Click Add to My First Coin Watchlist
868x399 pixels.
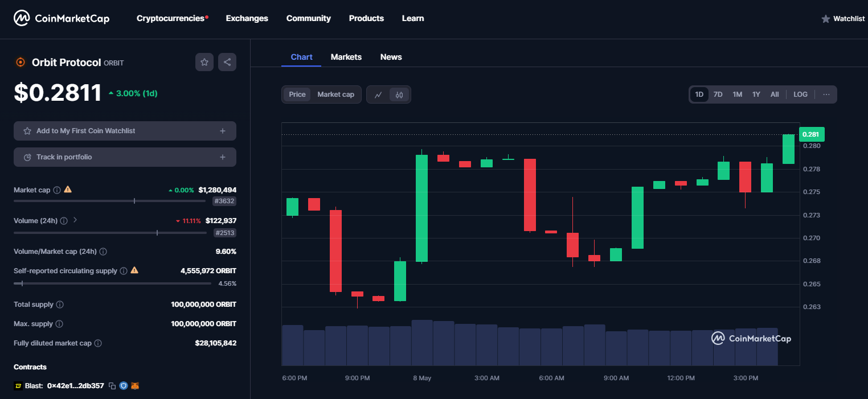pyautogui.click(x=125, y=131)
